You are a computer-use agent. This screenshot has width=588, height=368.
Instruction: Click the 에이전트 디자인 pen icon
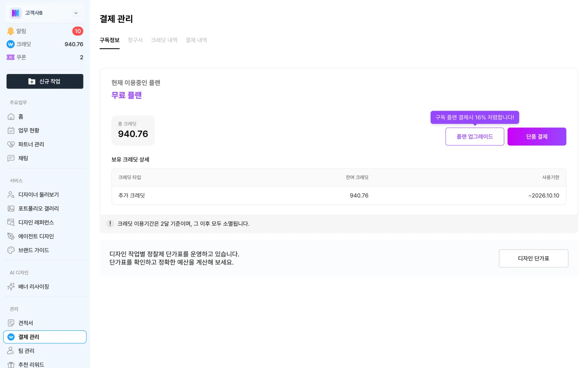click(x=11, y=236)
